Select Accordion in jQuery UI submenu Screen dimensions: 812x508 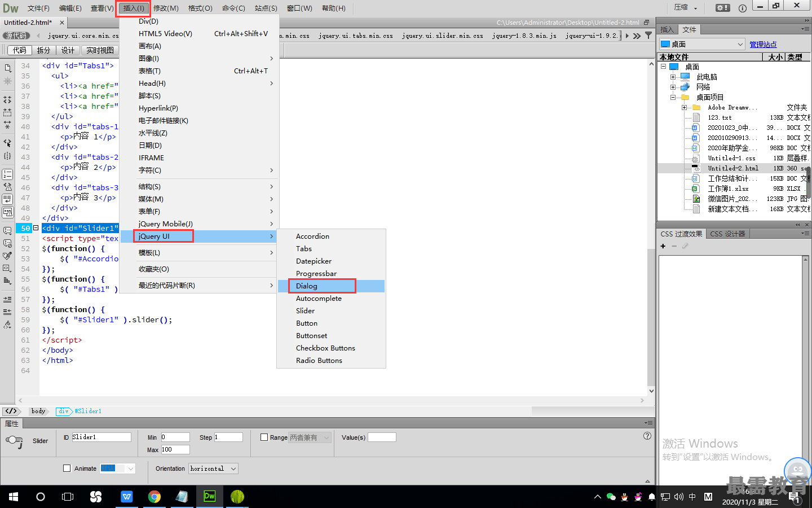point(330,237)
